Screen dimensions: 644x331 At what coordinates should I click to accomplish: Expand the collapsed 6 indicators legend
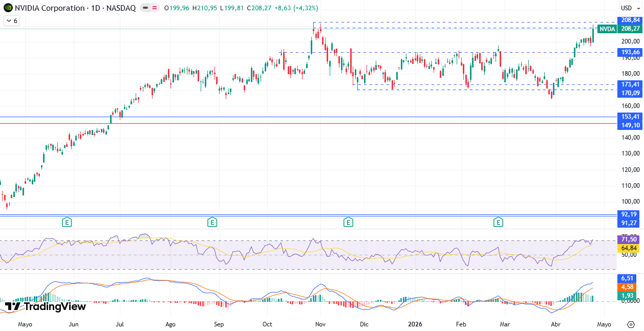pyautogui.click(x=11, y=21)
